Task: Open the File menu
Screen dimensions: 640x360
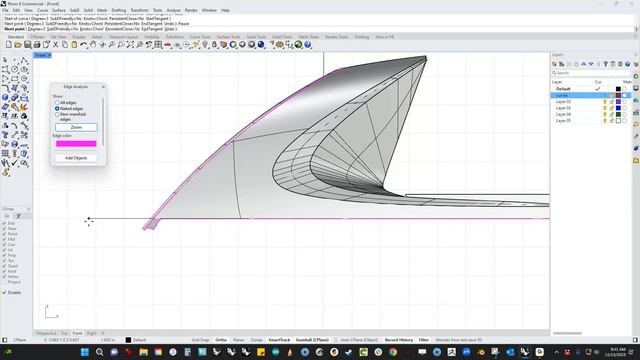Action: (x=5, y=10)
